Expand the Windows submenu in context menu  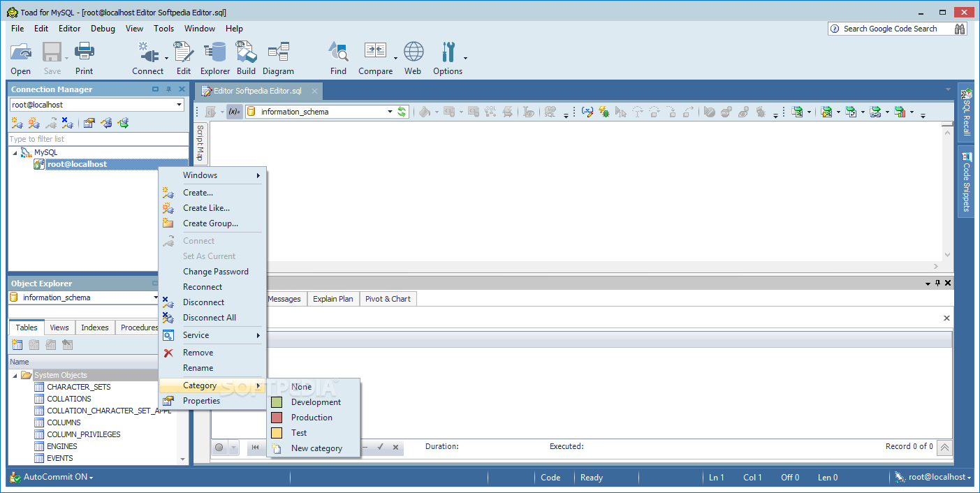(212, 175)
